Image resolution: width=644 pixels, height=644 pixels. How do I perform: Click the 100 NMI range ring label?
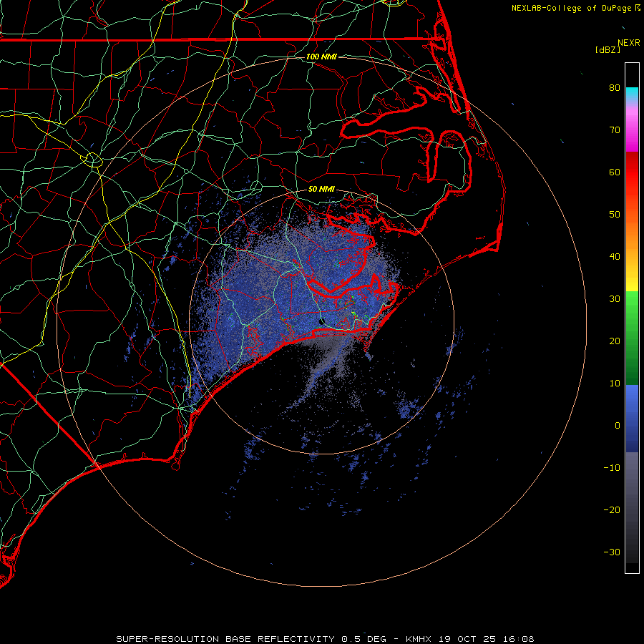pyautogui.click(x=321, y=57)
